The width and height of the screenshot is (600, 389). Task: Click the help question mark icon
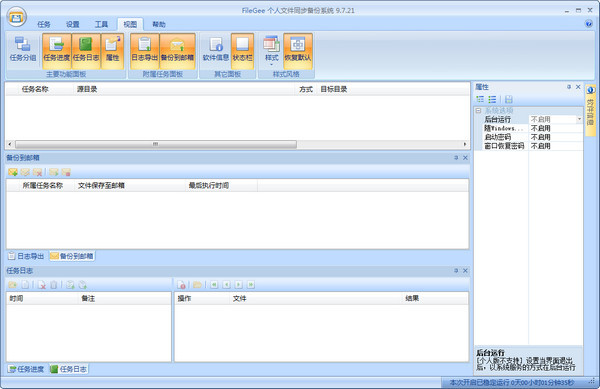pyautogui.click(x=589, y=24)
